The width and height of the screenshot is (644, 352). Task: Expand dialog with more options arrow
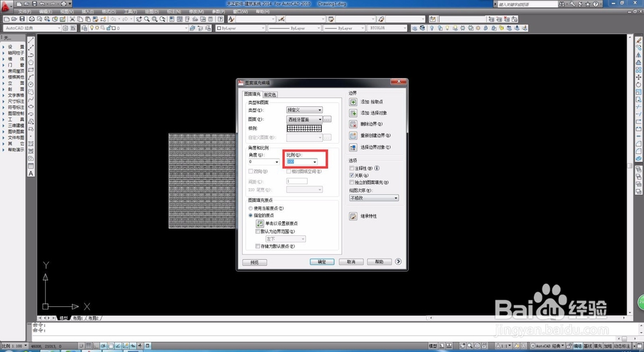tap(398, 262)
